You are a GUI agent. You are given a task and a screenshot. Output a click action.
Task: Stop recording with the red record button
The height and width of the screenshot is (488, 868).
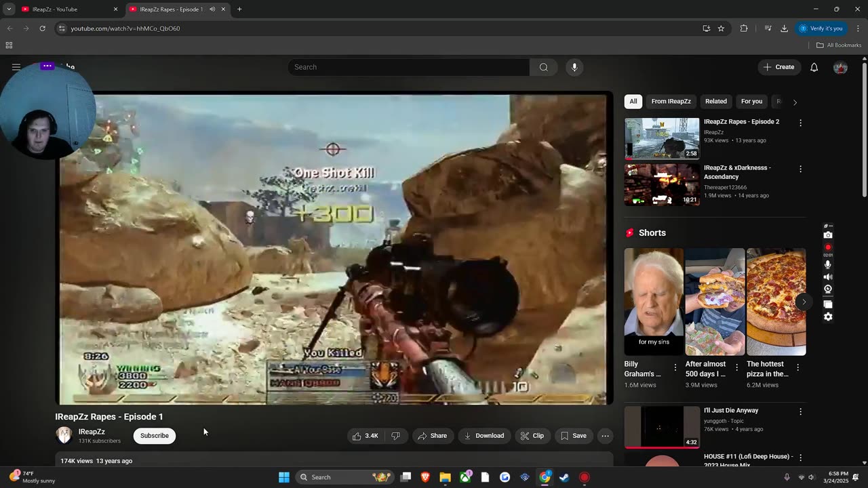pyautogui.click(x=828, y=248)
